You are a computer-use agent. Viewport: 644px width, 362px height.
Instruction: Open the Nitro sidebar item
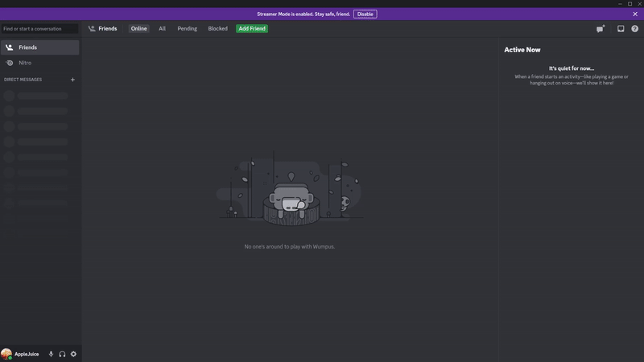(39, 63)
